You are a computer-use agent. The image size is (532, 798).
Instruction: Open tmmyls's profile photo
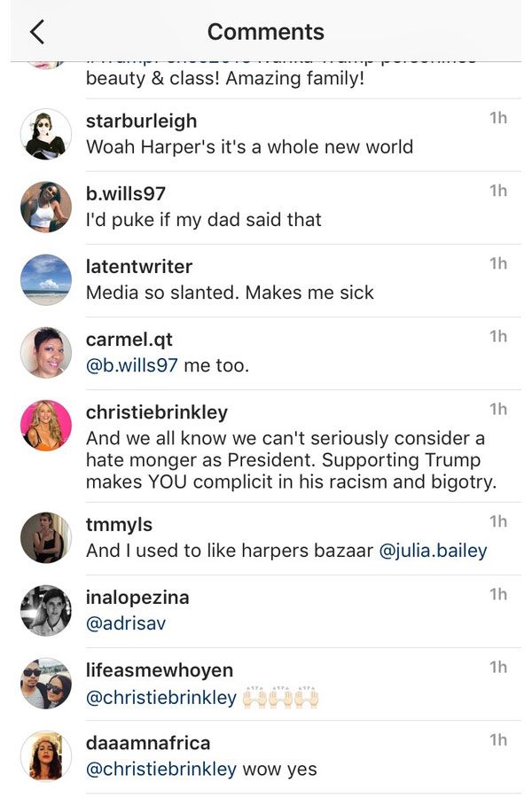(x=46, y=538)
